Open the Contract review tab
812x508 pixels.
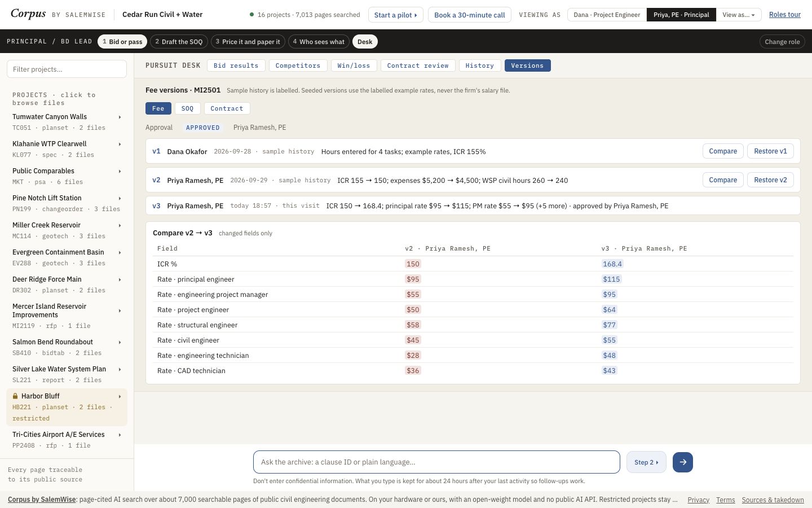(x=418, y=65)
